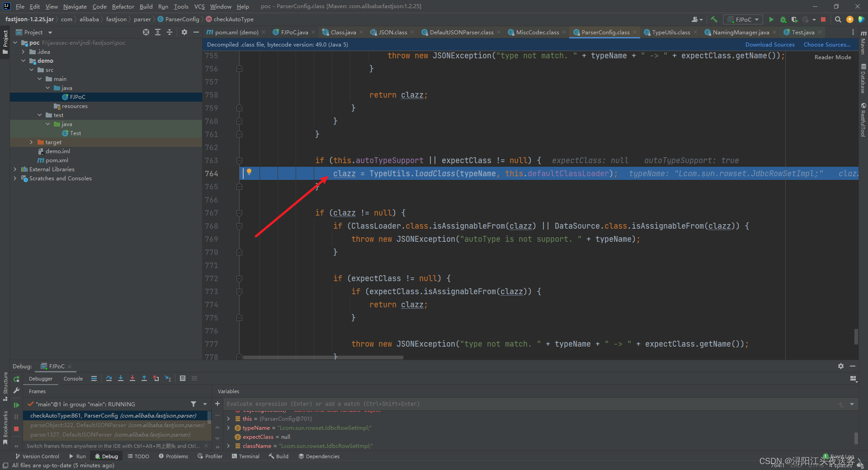The width and height of the screenshot is (868, 470).
Task: Open the Navigate menu
Action: [x=75, y=6]
